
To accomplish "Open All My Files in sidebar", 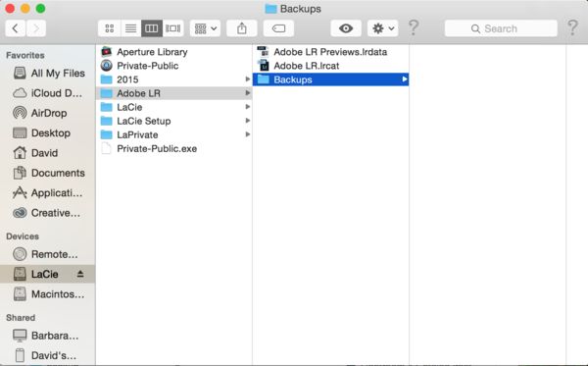I will pyautogui.click(x=48, y=74).
